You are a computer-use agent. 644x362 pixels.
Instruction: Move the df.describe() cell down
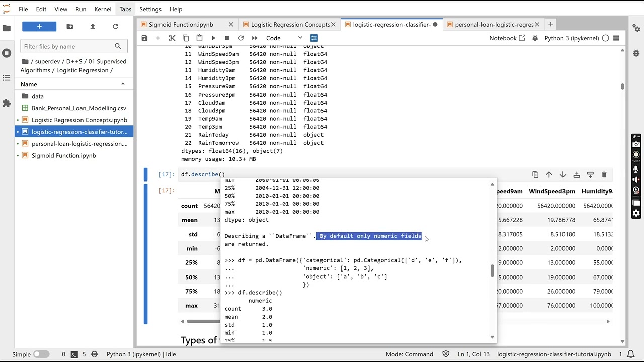tap(563, 174)
